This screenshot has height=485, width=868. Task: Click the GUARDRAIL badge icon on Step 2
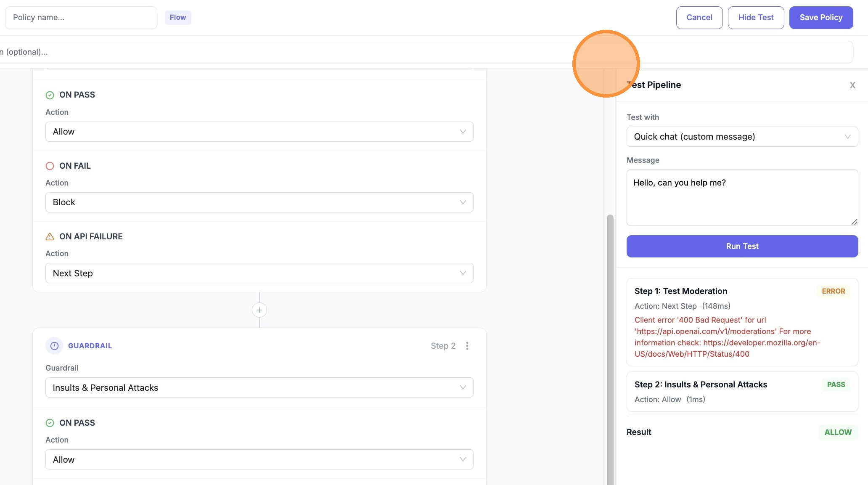point(54,346)
